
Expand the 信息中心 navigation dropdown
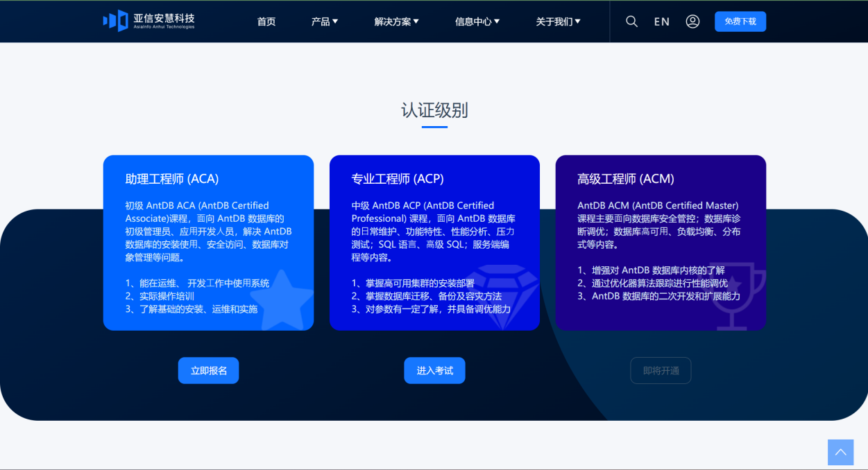(477, 21)
